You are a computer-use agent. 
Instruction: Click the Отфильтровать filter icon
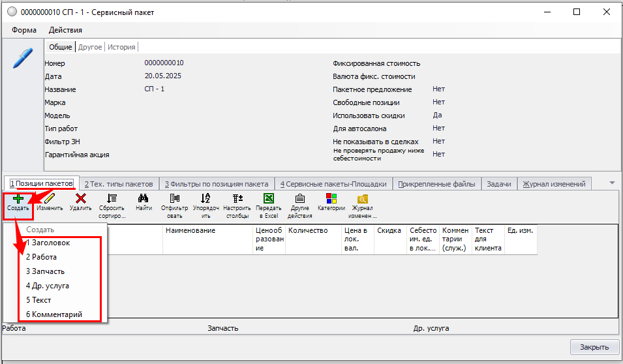[174, 199]
